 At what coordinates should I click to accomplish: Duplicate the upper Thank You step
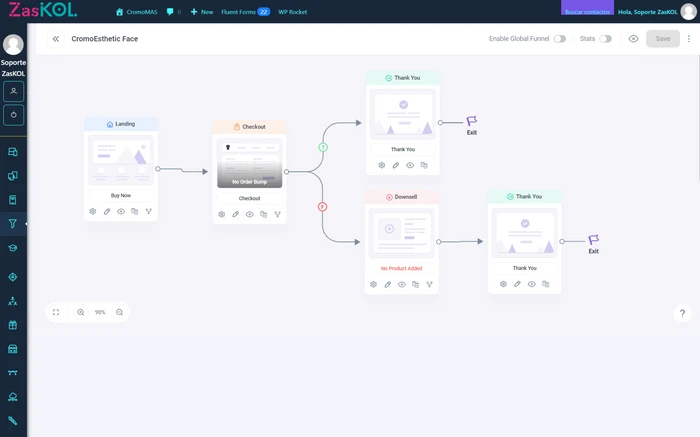click(x=424, y=165)
